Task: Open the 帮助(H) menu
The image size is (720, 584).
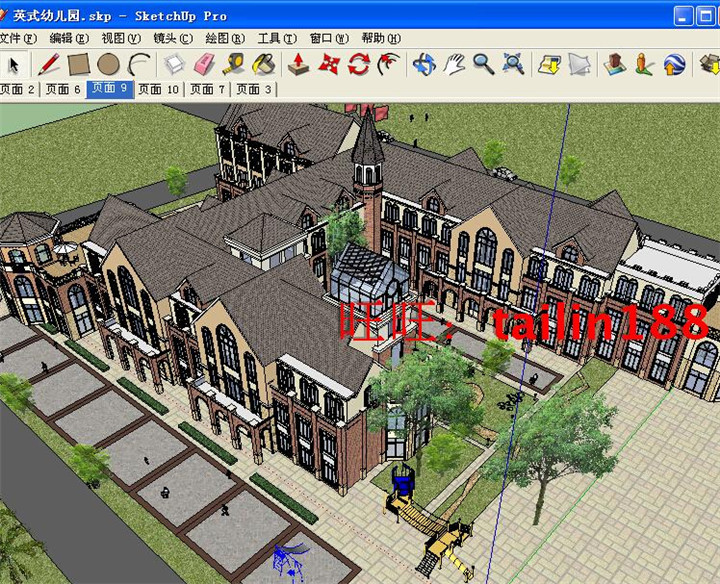Action: tap(381, 39)
